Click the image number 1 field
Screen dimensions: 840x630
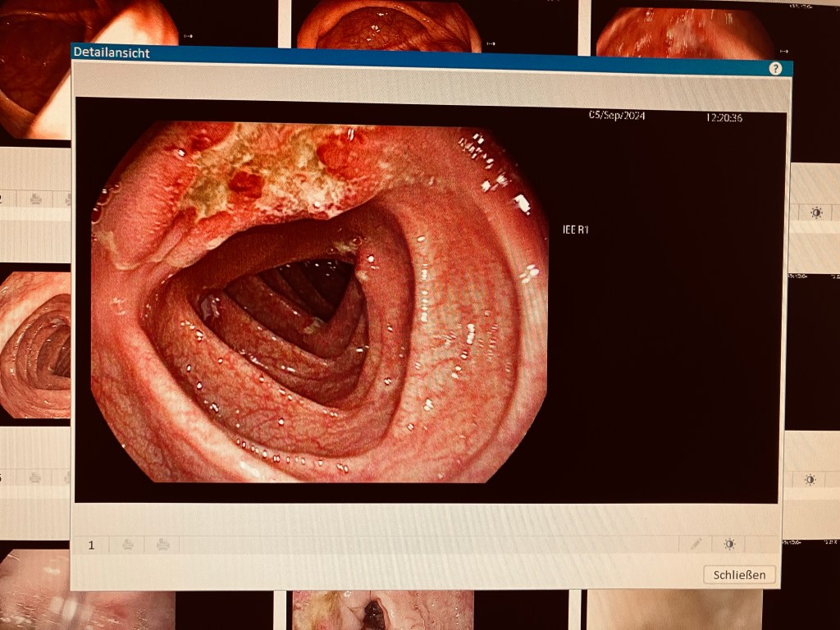coord(91,545)
